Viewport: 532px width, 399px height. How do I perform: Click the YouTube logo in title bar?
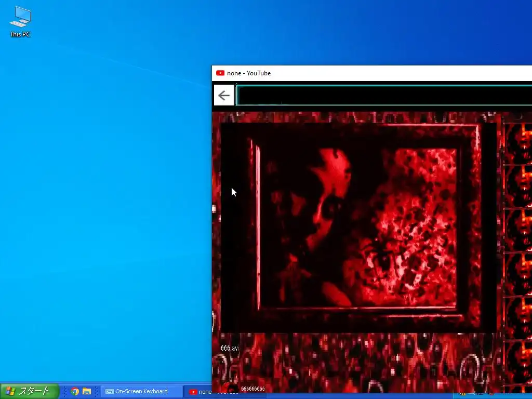(220, 73)
